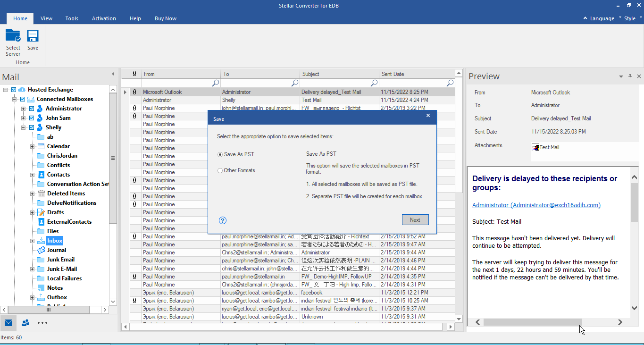Click the search icon under Sent Date column
Image resolution: width=644 pixels, height=345 pixels.
click(450, 83)
